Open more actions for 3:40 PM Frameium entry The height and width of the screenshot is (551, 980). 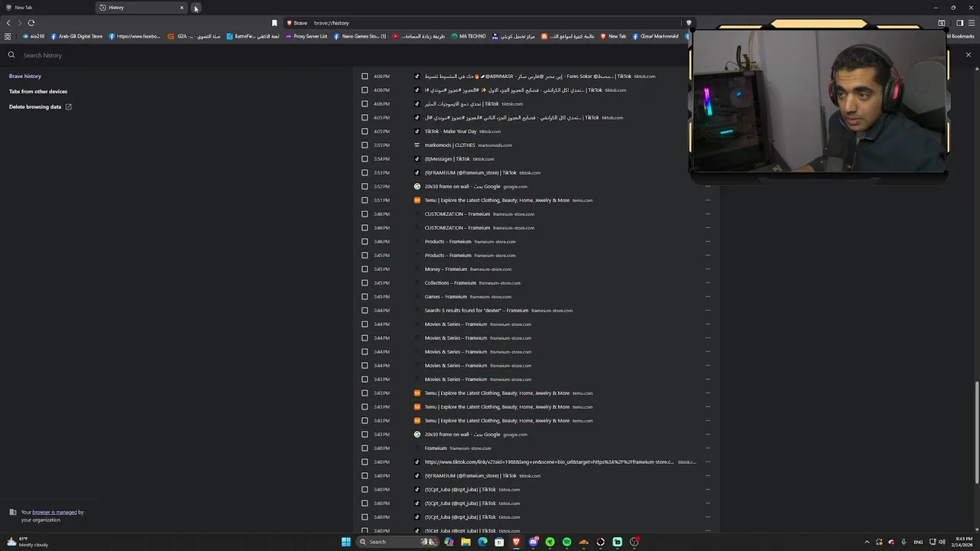coord(707,448)
